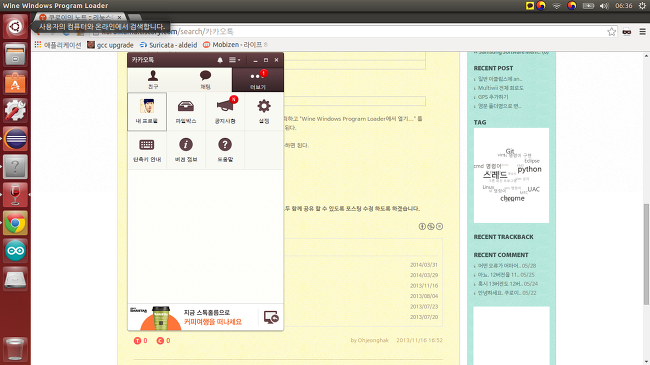The width and height of the screenshot is (650, 365).
Task: Click the Eclipse tag in tag cloud
Action: pos(532,161)
